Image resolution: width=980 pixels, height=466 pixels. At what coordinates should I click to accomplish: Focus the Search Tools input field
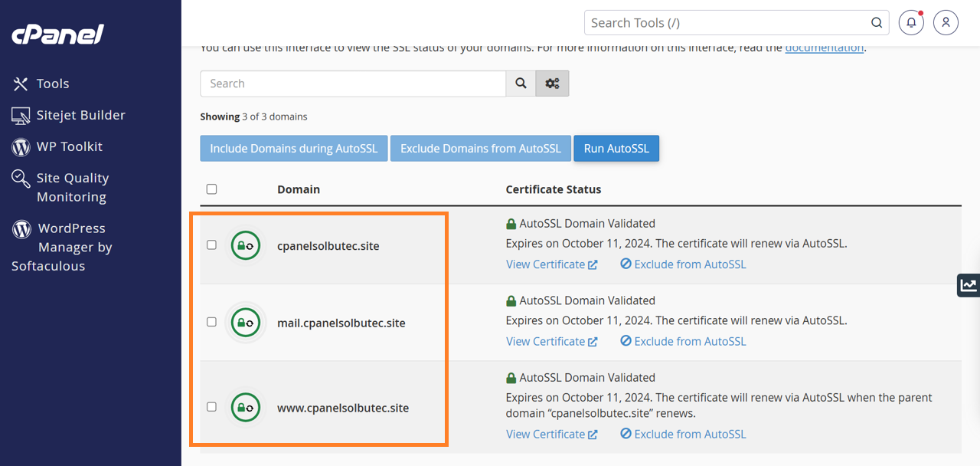point(727,23)
